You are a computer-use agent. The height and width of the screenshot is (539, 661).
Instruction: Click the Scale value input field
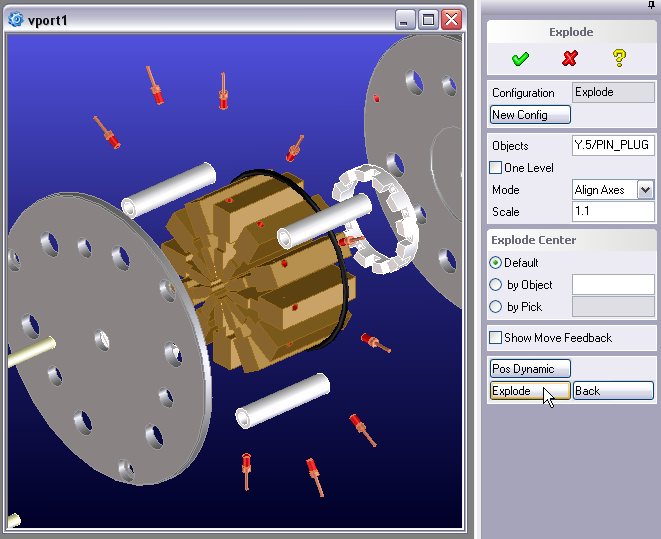pos(612,212)
